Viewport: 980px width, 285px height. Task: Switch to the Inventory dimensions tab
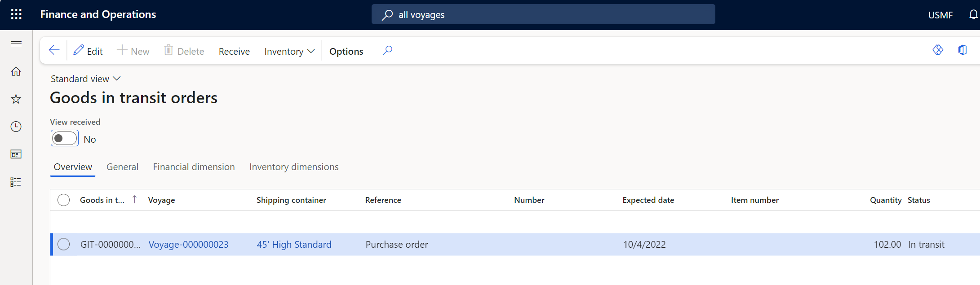pos(294,167)
